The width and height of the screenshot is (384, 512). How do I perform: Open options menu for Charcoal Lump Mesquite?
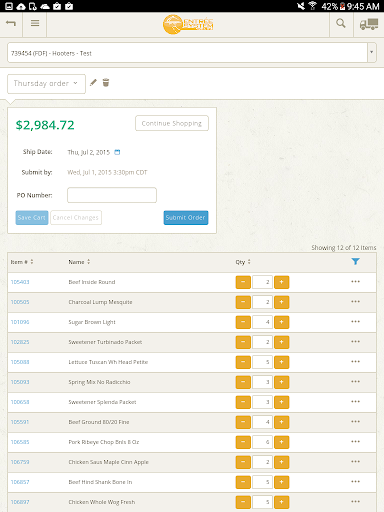pyautogui.click(x=355, y=302)
